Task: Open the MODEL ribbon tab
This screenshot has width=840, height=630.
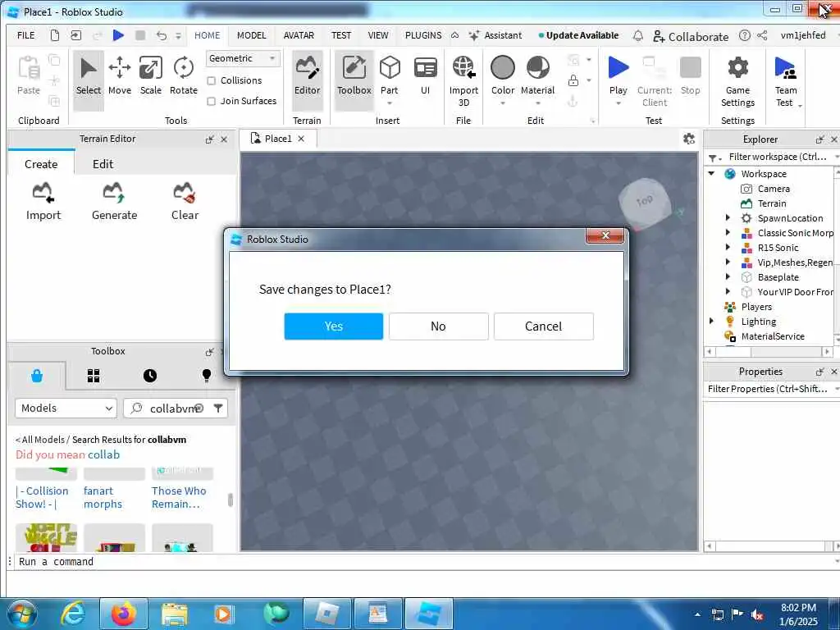Action: click(251, 35)
